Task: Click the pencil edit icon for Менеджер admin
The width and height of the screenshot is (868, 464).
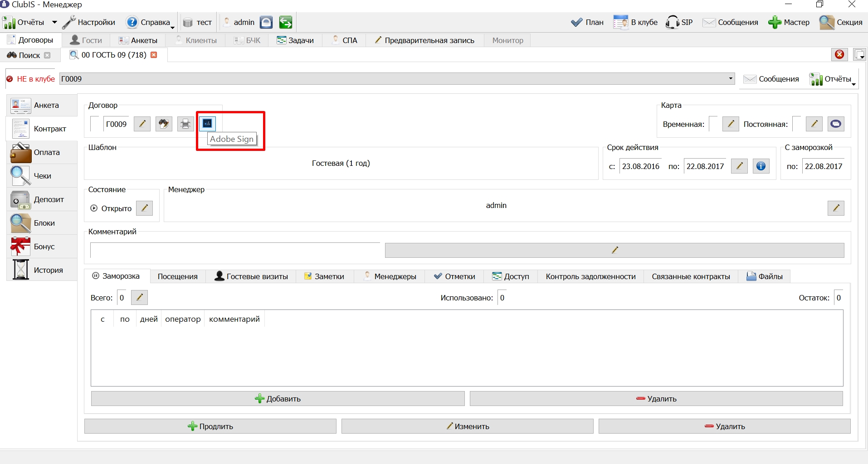Action: coord(836,208)
